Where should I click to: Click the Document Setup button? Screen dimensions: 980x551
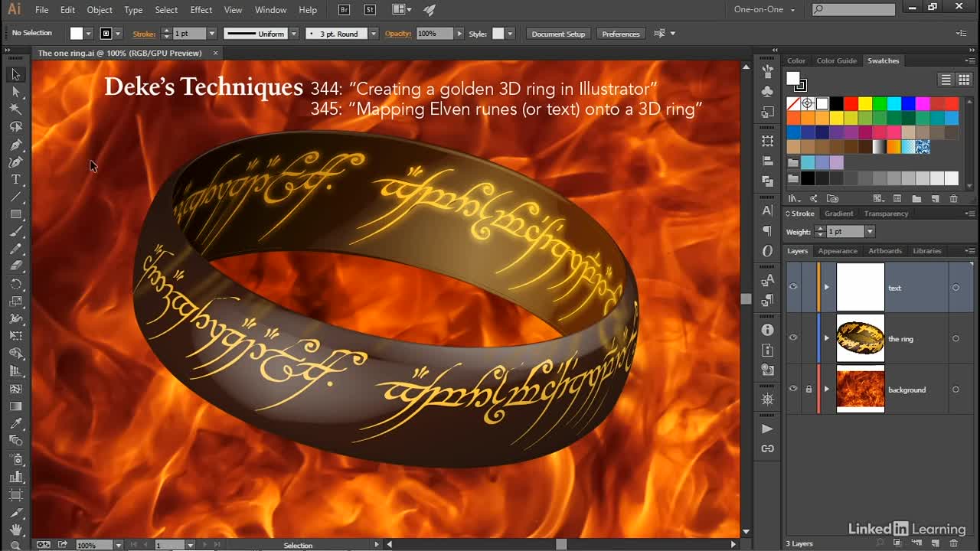pyautogui.click(x=558, y=34)
